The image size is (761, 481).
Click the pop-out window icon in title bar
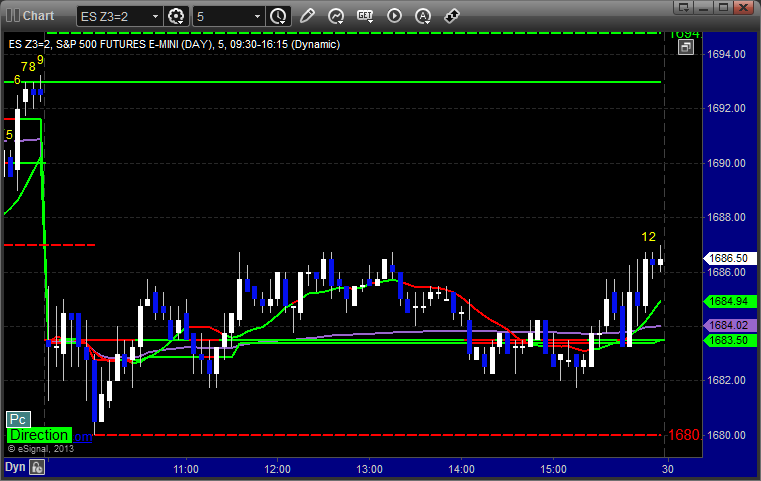click(683, 7)
